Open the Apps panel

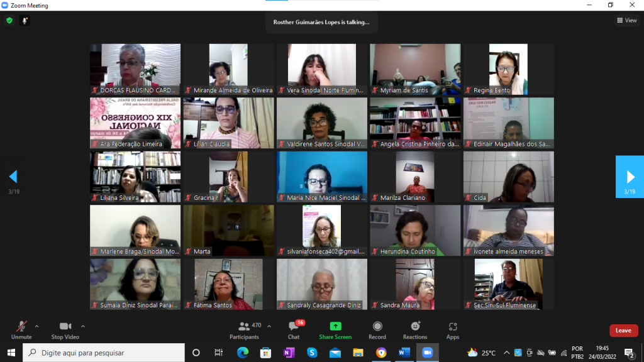pyautogui.click(x=453, y=330)
